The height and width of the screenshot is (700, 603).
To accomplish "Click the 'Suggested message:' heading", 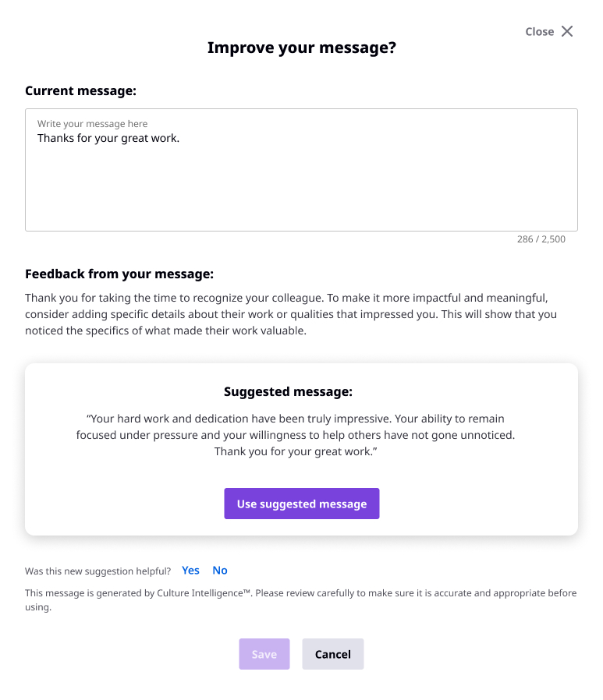I will click(x=288, y=391).
